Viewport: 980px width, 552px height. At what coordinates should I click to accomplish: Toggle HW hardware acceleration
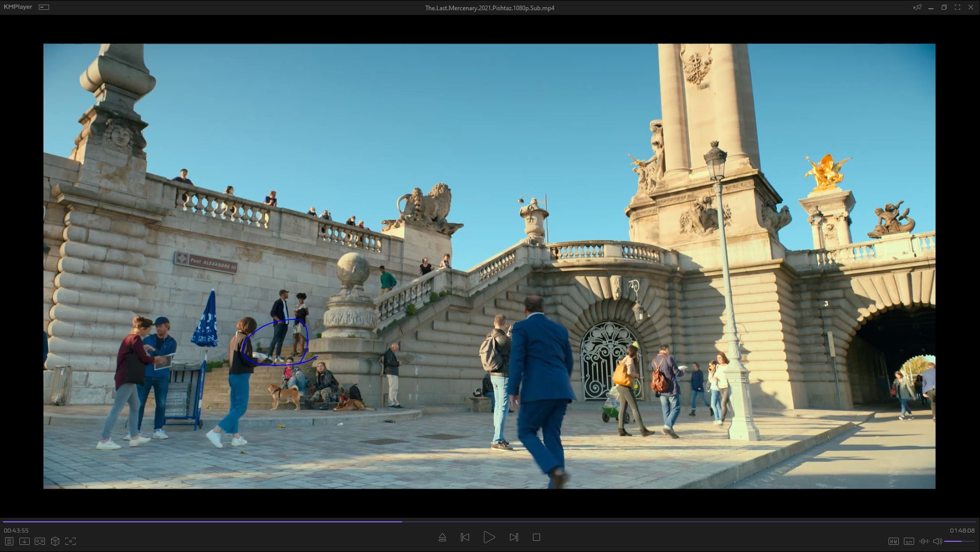click(x=893, y=541)
